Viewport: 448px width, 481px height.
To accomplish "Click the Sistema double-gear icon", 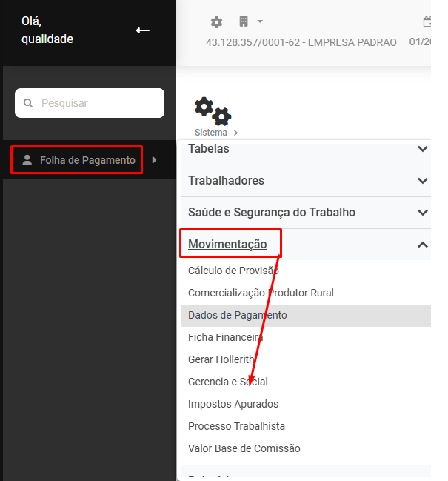I will click(x=213, y=112).
